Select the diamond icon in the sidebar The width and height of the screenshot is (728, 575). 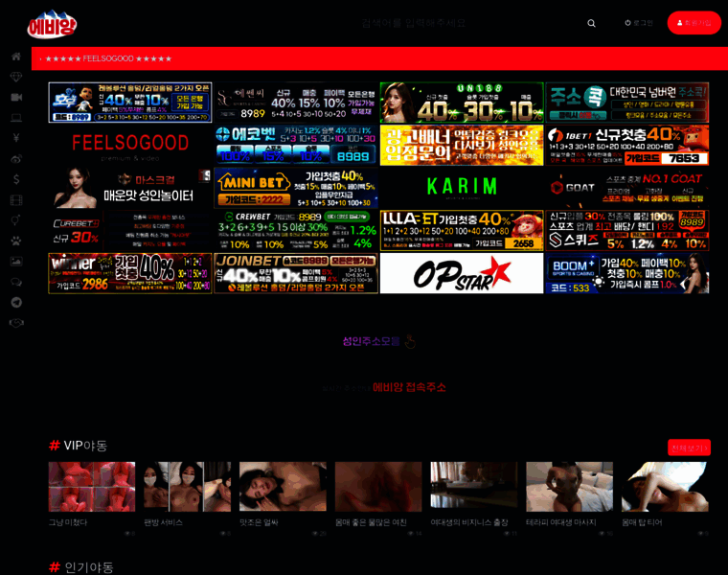[16, 77]
